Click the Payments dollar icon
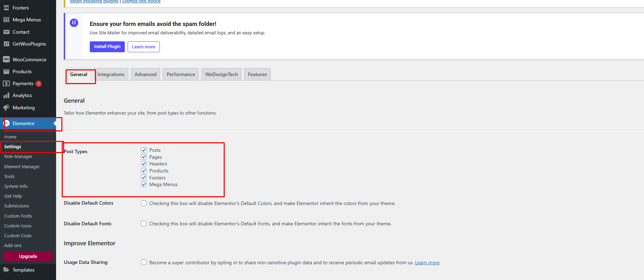 (6, 83)
